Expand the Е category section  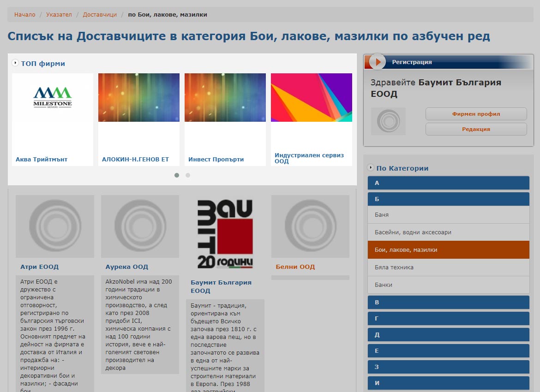[449, 350]
